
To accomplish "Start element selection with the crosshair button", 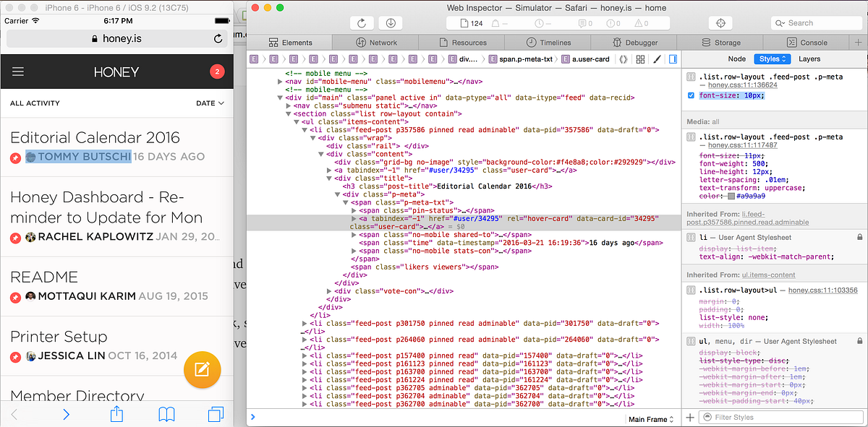I will 720,23.
